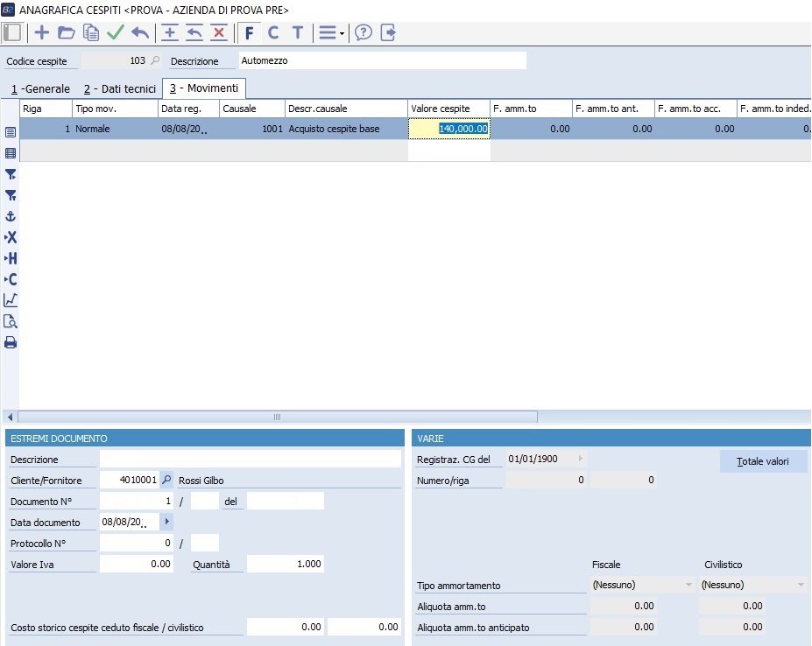Click the Open folder toolbar icon
Viewport: 812px width, 646px height.
[x=66, y=33]
